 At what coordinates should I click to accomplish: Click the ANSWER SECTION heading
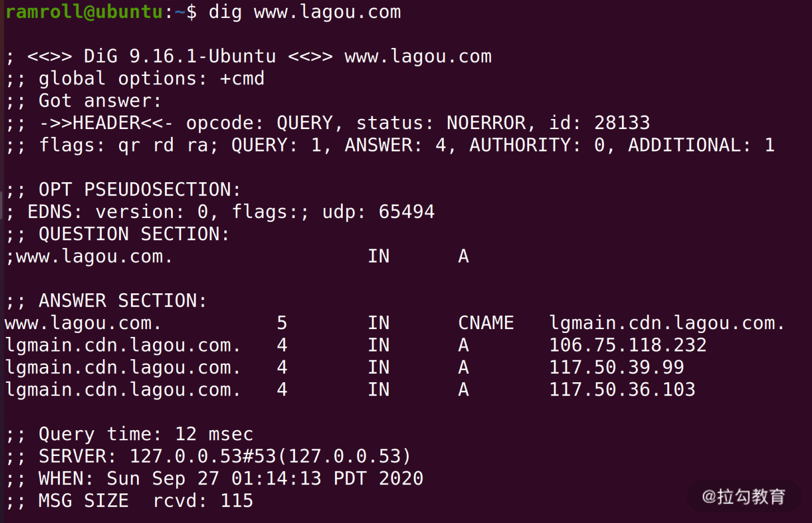pyautogui.click(x=122, y=301)
